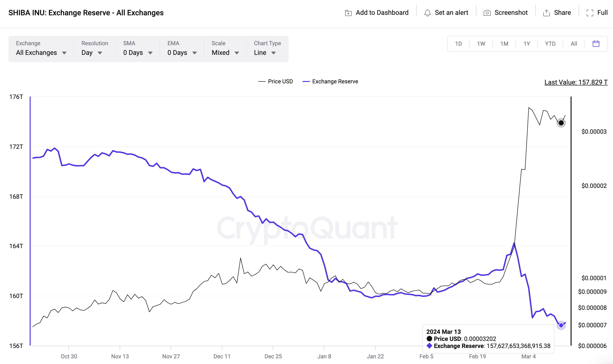Click the Share upload icon
Viewport: 613px width, 364px height.
coord(546,13)
